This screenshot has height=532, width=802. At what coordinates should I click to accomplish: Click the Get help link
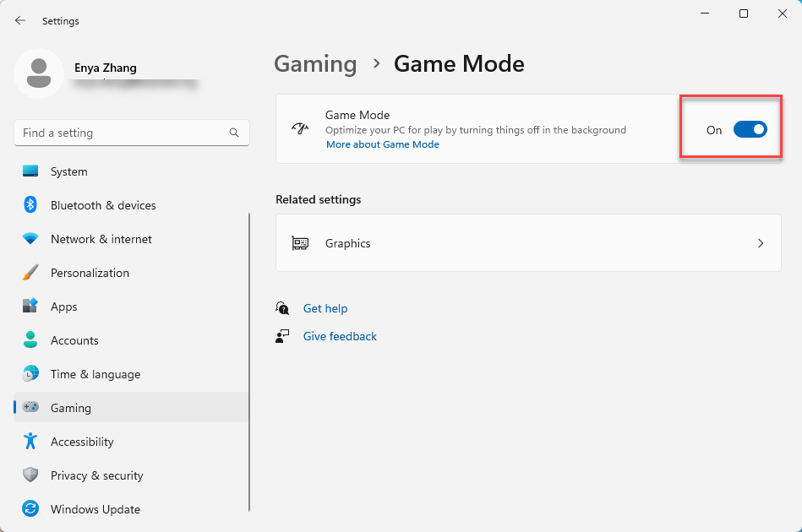(325, 308)
